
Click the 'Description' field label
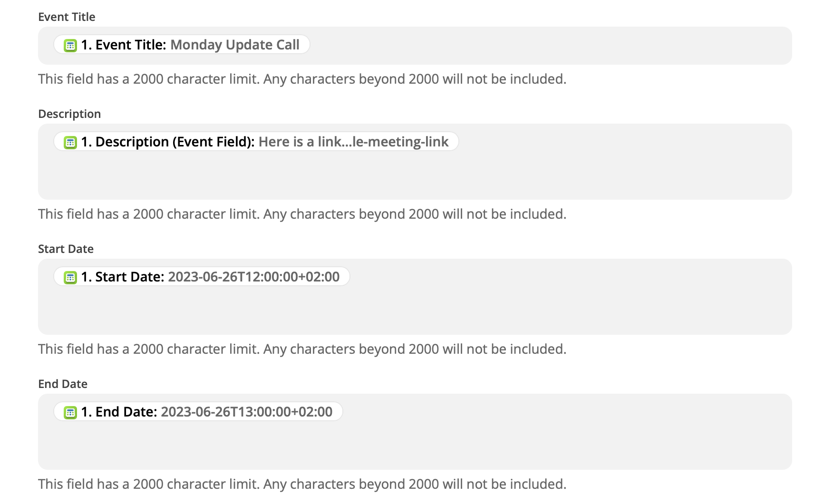tap(69, 114)
